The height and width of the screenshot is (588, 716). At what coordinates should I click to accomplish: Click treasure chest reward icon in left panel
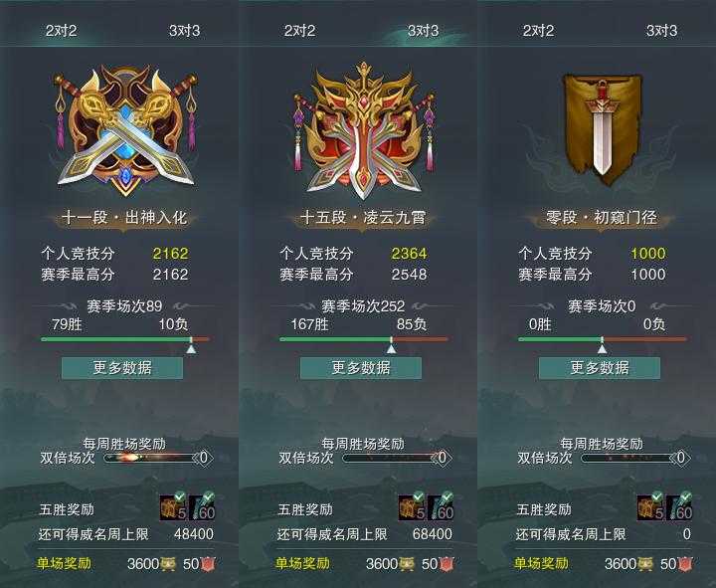[173, 507]
